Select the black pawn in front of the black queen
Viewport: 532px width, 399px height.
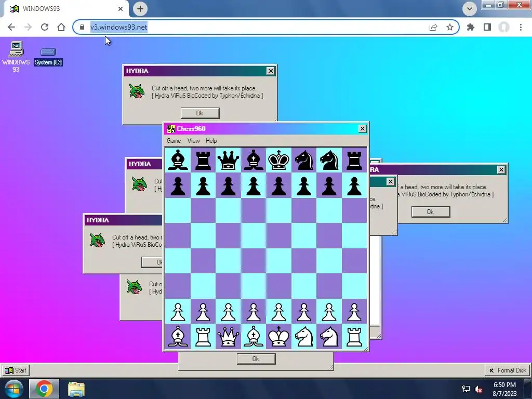[x=229, y=186]
